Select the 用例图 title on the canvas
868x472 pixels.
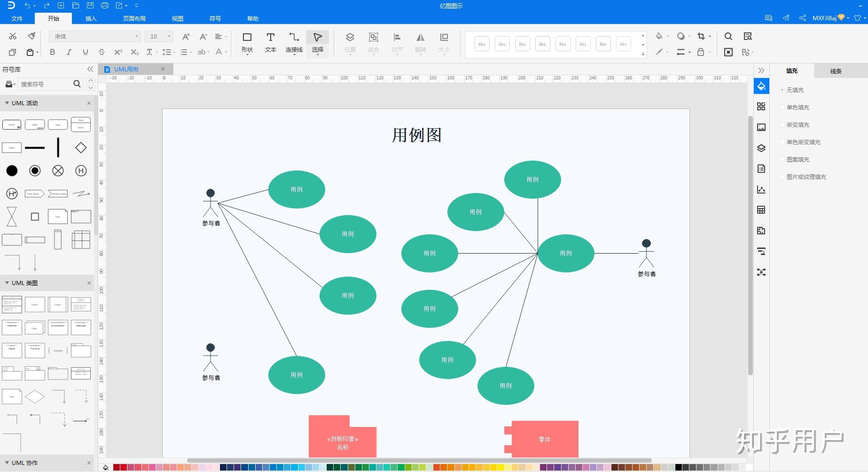[417, 135]
